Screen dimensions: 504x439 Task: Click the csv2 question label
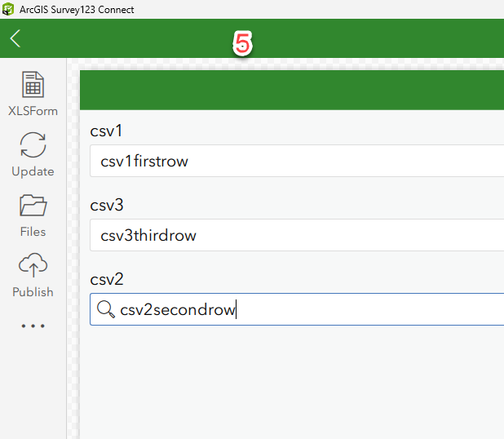coord(106,280)
